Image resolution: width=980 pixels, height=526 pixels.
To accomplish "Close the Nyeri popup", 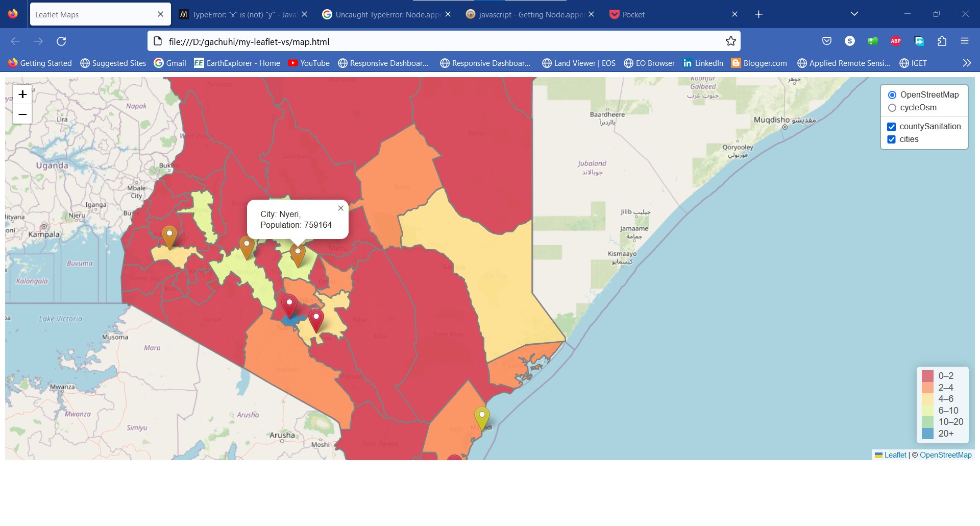I will pos(341,208).
